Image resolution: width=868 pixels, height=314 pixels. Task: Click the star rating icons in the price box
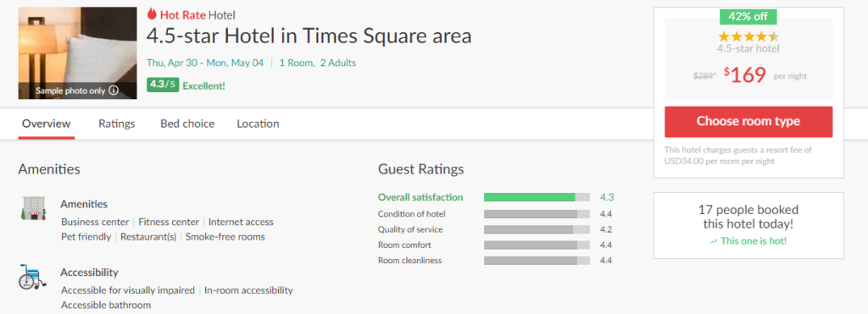tap(748, 37)
